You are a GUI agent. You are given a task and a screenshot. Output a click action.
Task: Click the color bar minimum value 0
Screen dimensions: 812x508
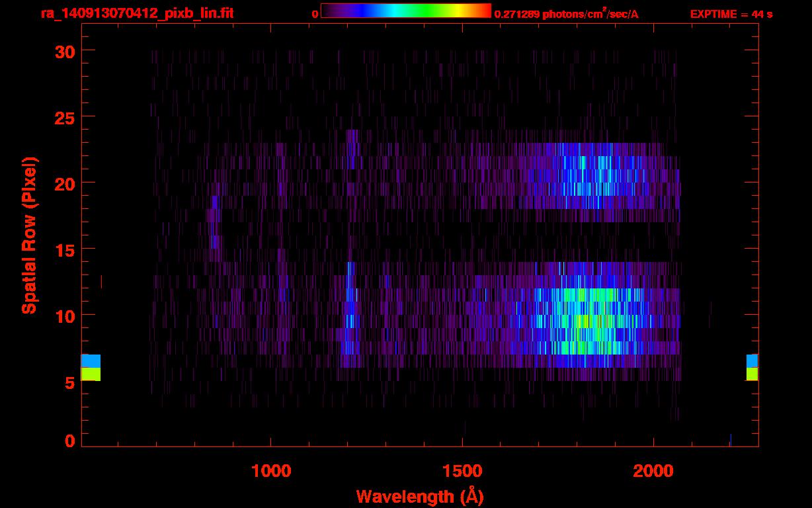point(315,14)
